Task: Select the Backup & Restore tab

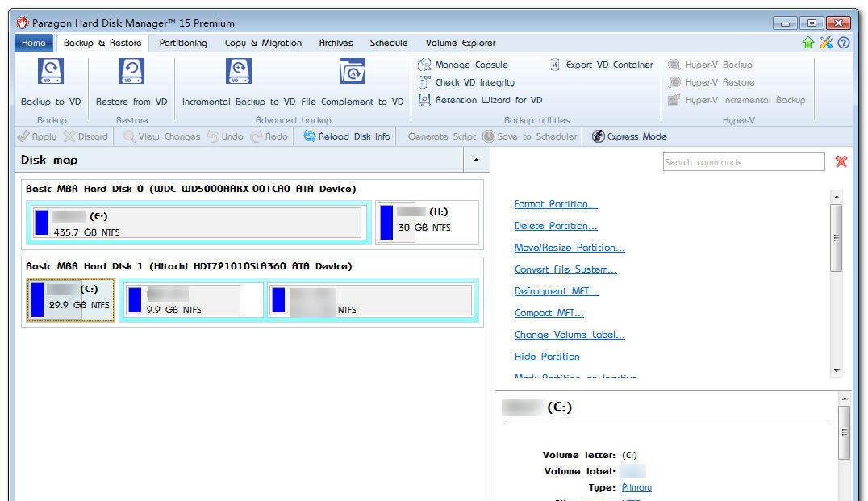Action: [102, 43]
